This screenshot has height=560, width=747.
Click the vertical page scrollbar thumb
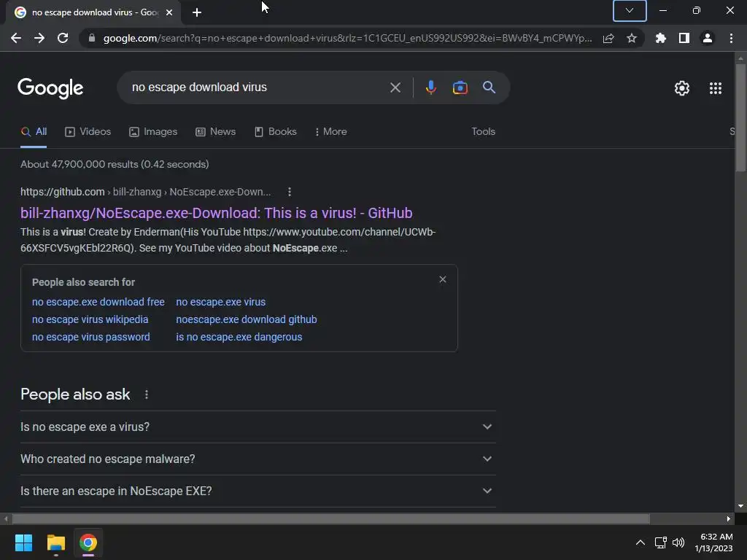740,117
